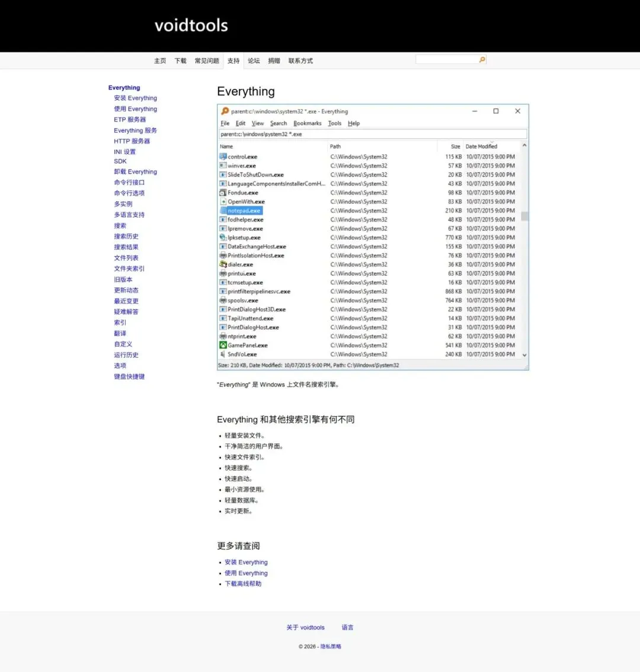This screenshot has width=640, height=672.
Task: Click the Bookmarks menu in Everything screenshot
Action: (308, 123)
